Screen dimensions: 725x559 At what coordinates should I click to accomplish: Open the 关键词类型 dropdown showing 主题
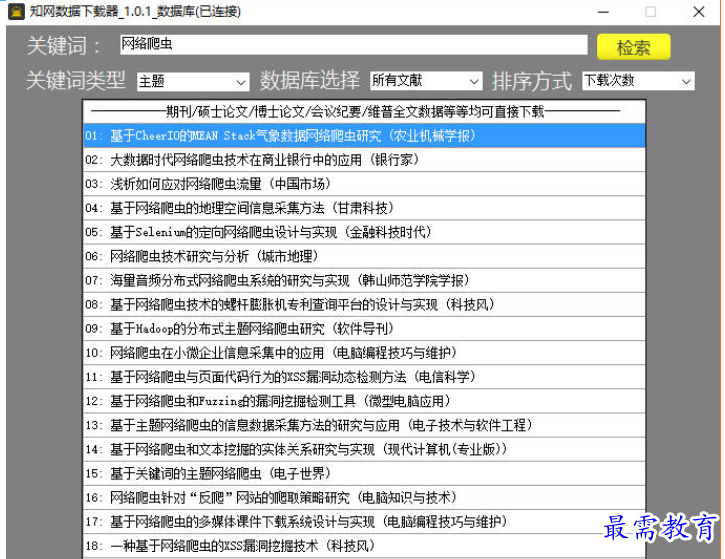pyautogui.click(x=193, y=81)
